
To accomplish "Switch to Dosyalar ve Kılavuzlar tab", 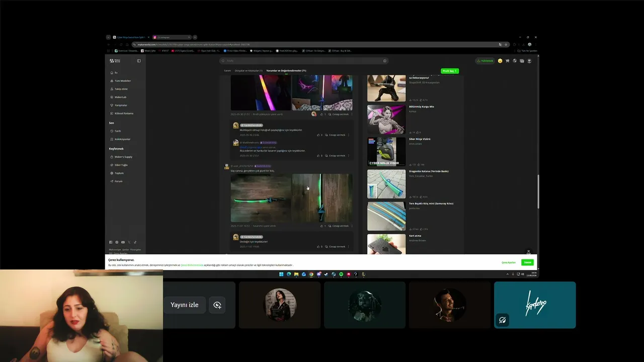I will [249, 71].
